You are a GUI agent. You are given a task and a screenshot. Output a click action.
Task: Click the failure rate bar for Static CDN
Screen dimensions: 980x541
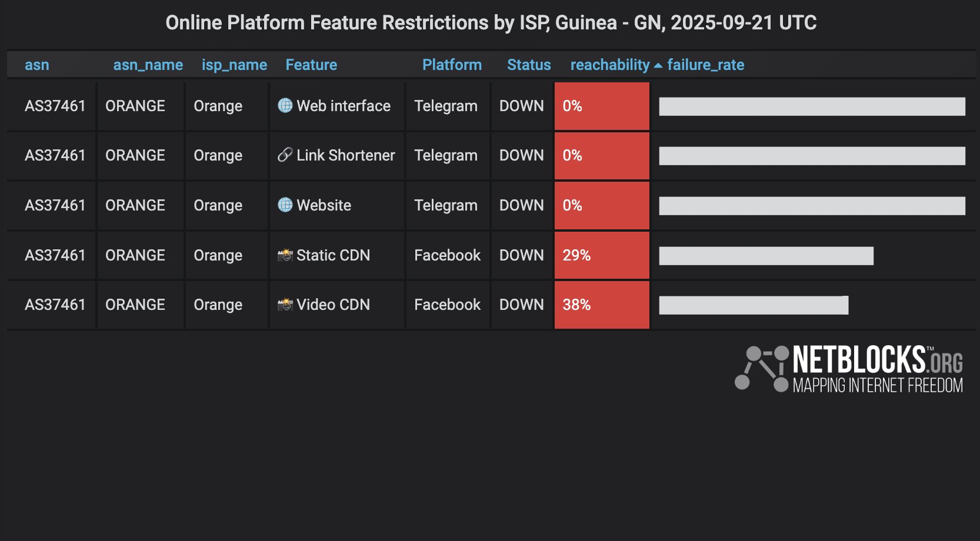(766, 256)
